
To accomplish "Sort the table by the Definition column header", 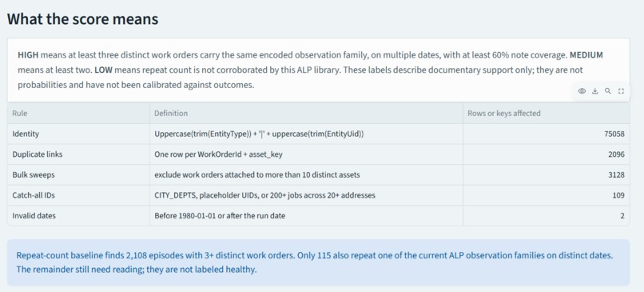I will pos(306,113).
